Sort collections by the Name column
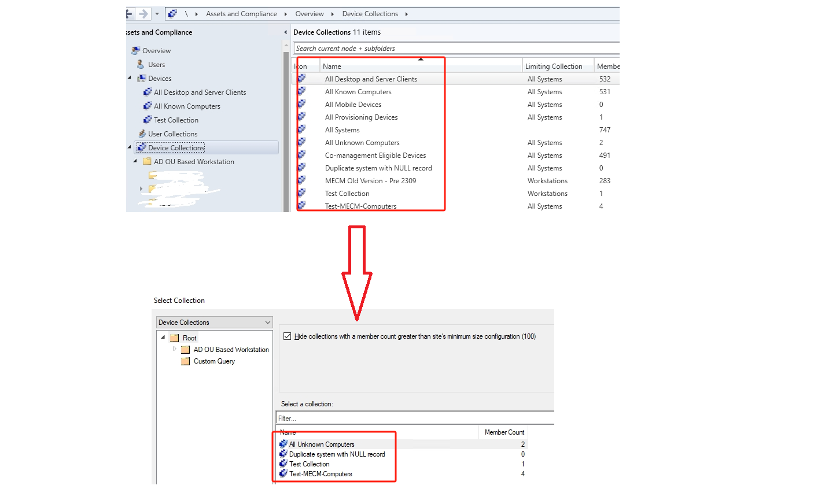 (x=332, y=66)
